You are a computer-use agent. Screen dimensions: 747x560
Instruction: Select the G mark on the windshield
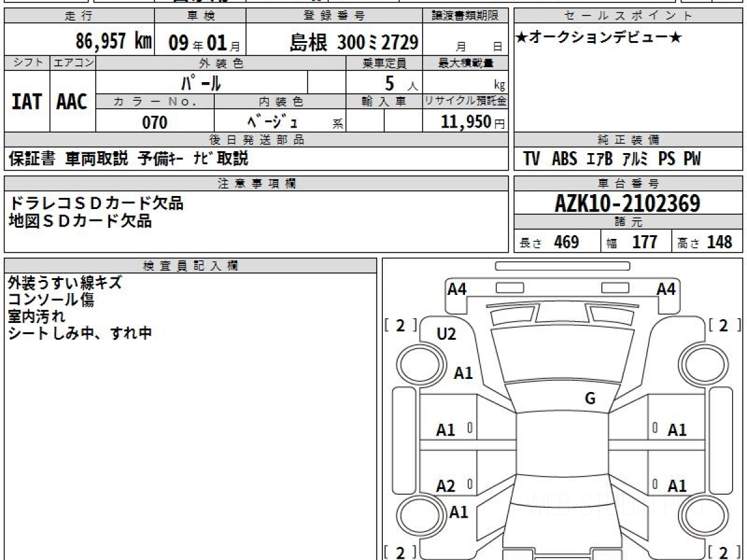590,399
